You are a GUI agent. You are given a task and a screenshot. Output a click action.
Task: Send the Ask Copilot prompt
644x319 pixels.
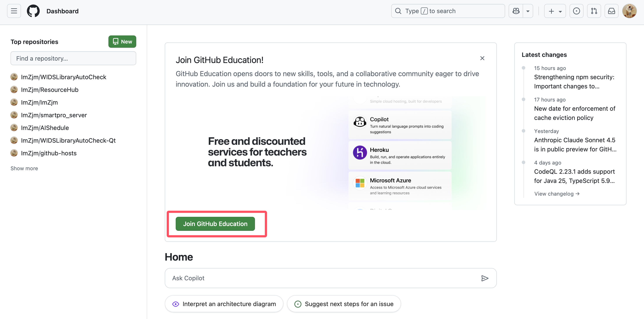[x=485, y=278]
